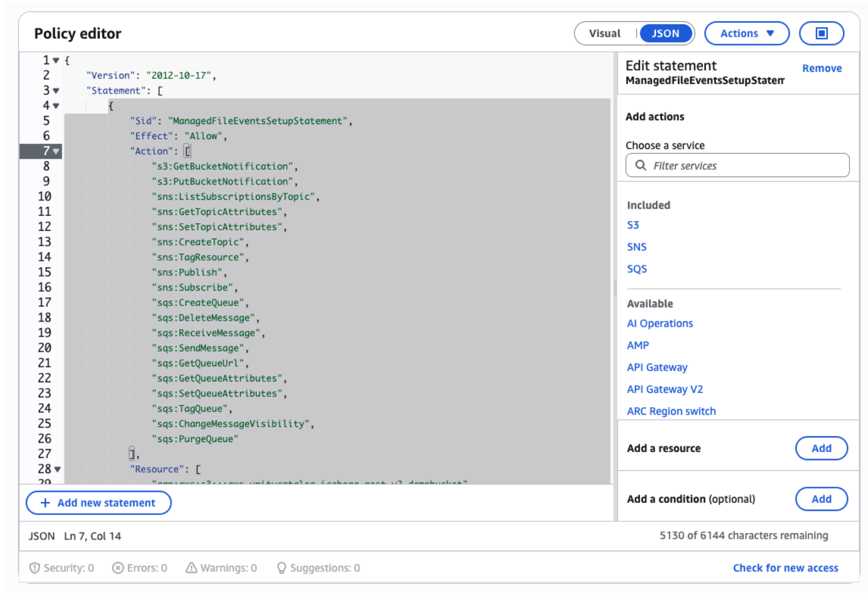Click the magnifier icon in Filter services
The image size is (868, 593).
[x=642, y=165]
